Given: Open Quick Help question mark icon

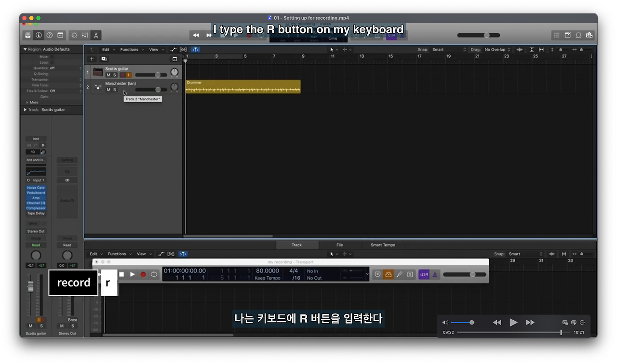Looking at the screenshot, I should tap(49, 35).
